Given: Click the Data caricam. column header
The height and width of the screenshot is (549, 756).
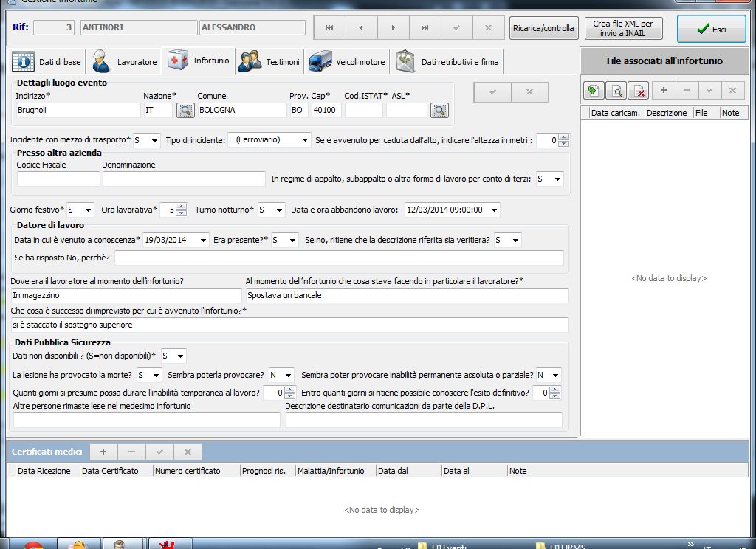Looking at the screenshot, I should [616, 113].
